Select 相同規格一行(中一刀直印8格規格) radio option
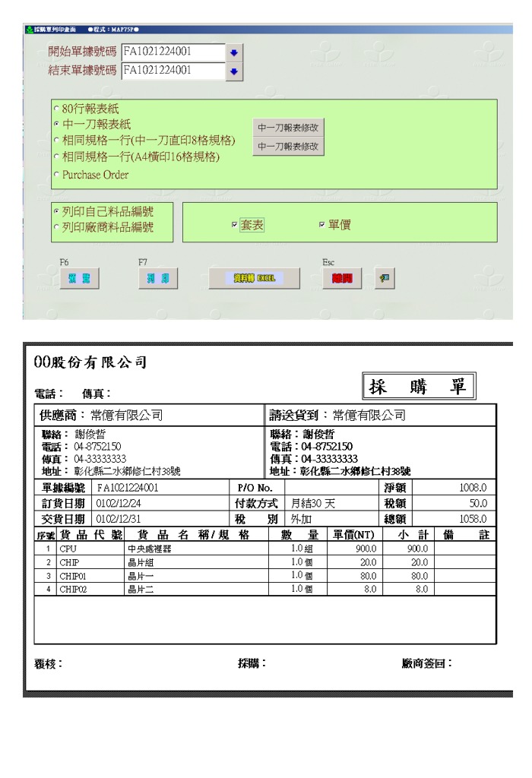Image resolution: width=532 pixels, height=778 pixels. [x=55, y=141]
